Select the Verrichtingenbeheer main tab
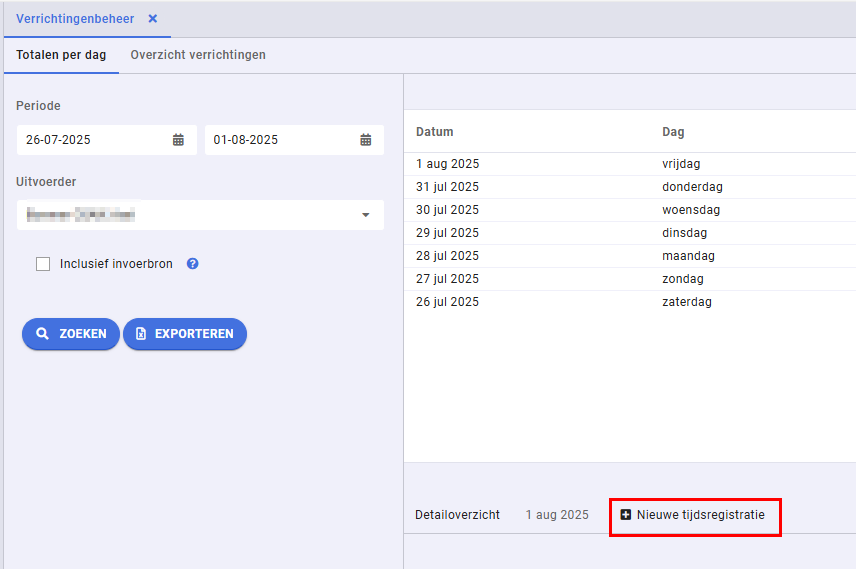Viewport: 856px width, 569px height. (75, 19)
